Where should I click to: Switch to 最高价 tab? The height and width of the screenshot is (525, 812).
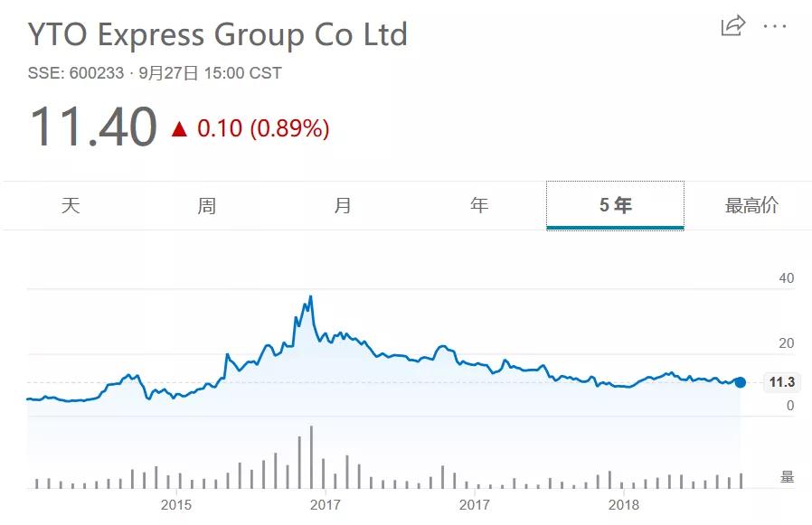point(751,205)
